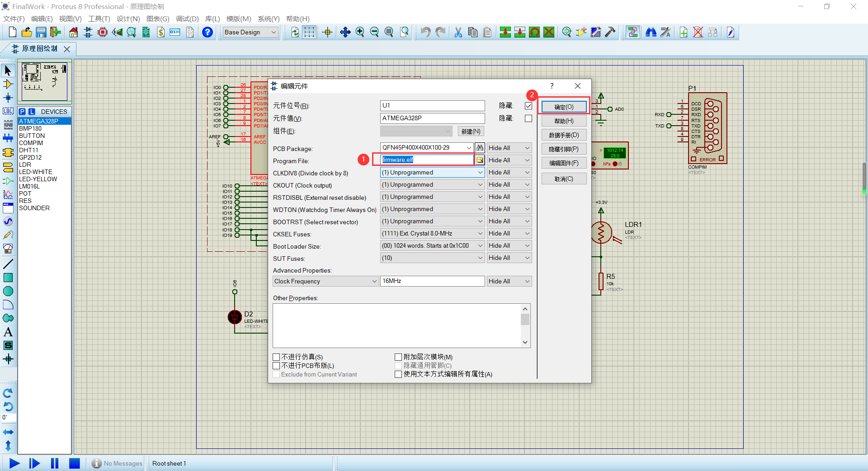Toggle the hidden checkbox for part value
868x471 pixels.
[x=528, y=118]
